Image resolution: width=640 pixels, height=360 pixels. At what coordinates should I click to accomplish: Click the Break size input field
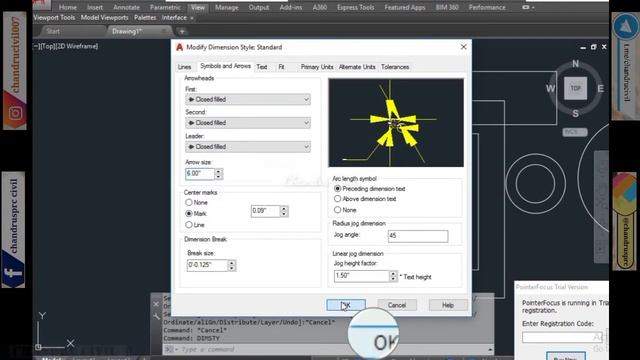207,265
